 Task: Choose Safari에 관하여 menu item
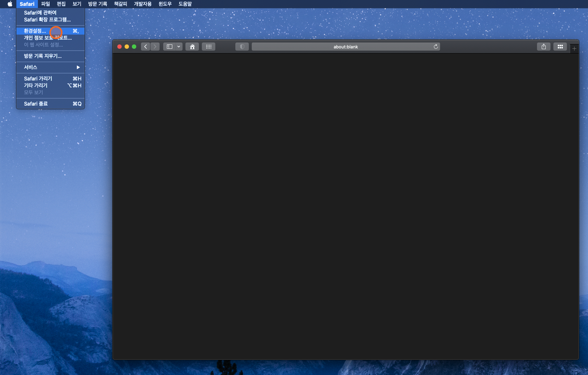click(x=50, y=13)
